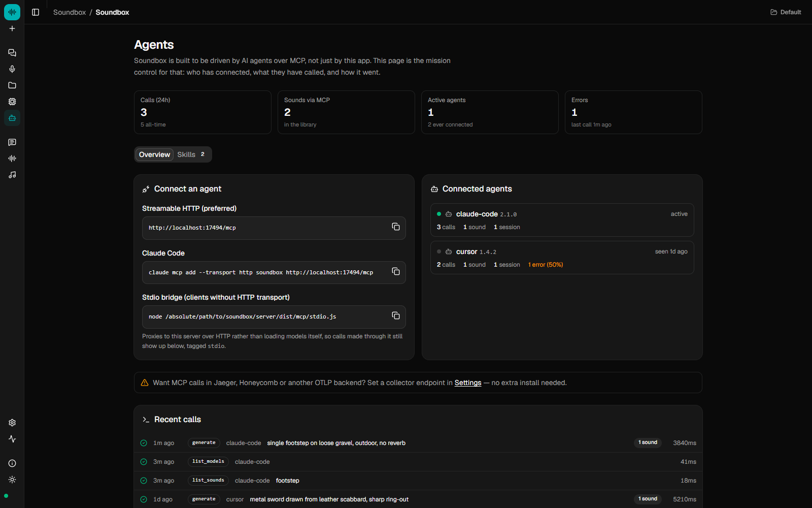The image size is (812, 508).
Task: Toggle the sidebar panel icon
Action: point(36,12)
